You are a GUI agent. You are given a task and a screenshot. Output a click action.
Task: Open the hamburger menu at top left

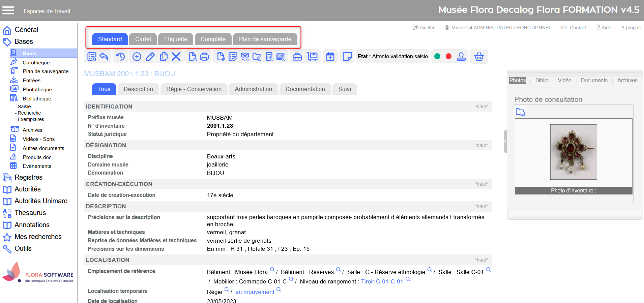[x=8, y=11]
